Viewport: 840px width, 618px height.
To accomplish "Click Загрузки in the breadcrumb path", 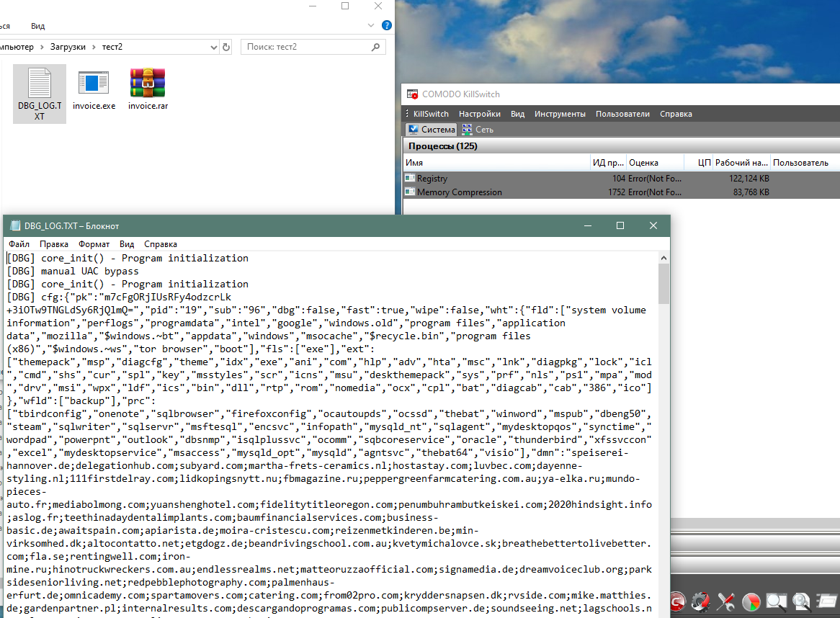I will tap(68, 47).
